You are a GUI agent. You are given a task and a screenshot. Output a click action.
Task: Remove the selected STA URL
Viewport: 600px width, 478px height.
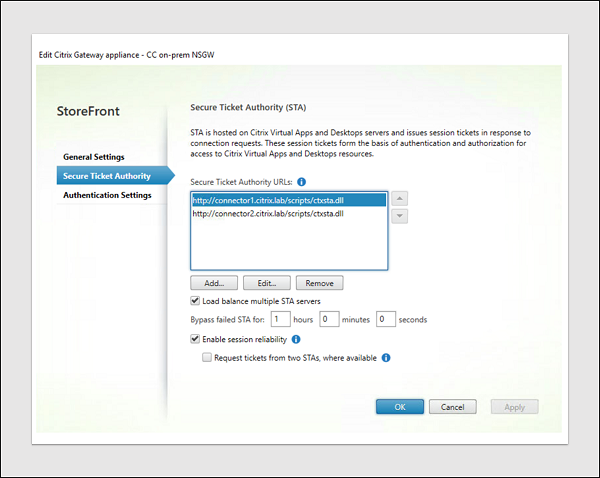[320, 283]
